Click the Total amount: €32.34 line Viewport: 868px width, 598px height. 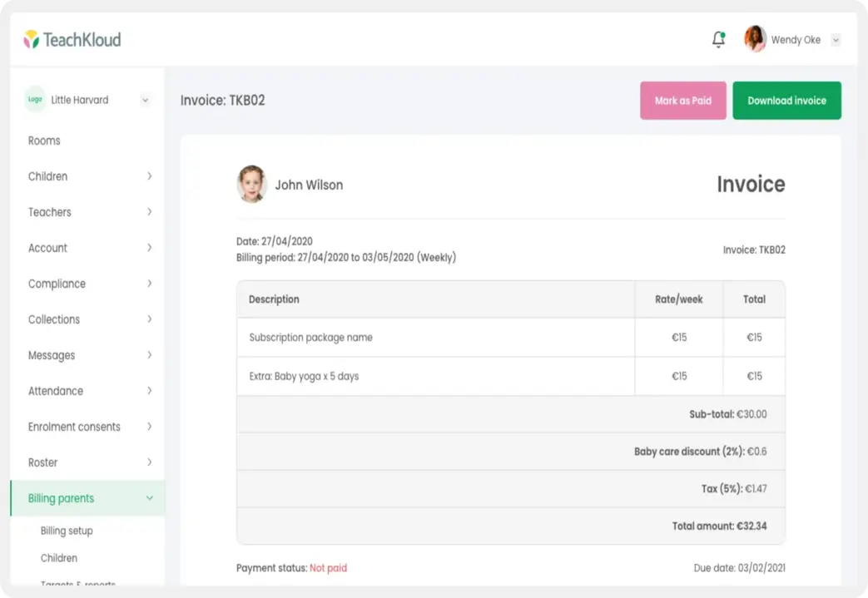coord(720,526)
